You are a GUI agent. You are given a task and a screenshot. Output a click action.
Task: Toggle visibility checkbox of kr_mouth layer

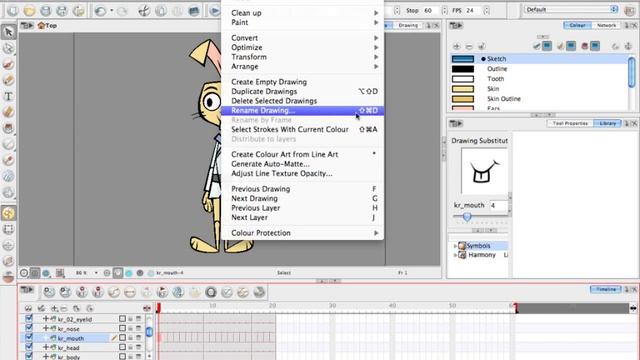click(x=29, y=338)
